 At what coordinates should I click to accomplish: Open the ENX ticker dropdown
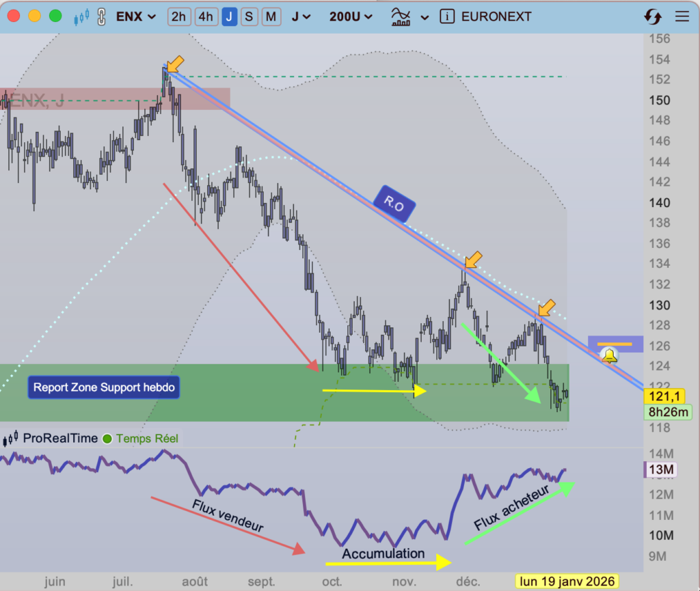point(135,16)
